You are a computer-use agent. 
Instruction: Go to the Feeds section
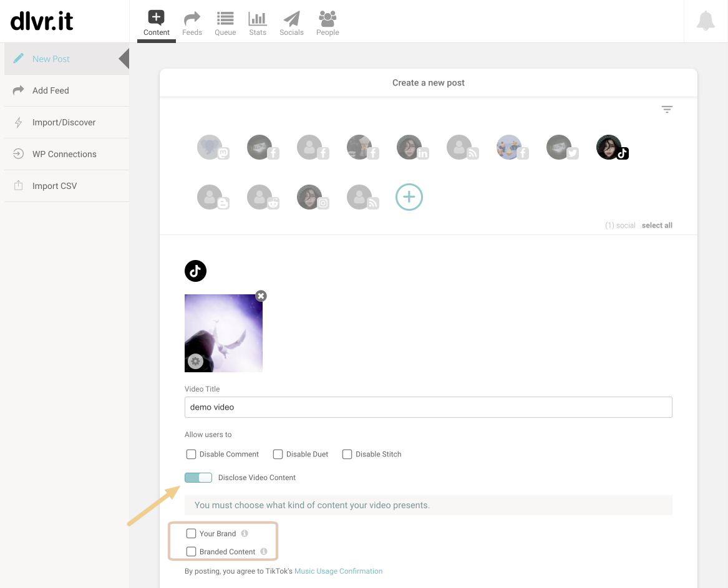pyautogui.click(x=192, y=23)
